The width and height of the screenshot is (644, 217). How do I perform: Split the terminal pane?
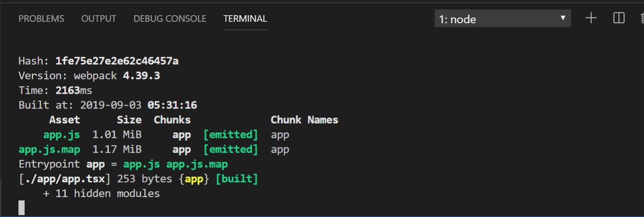click(618, 18)
